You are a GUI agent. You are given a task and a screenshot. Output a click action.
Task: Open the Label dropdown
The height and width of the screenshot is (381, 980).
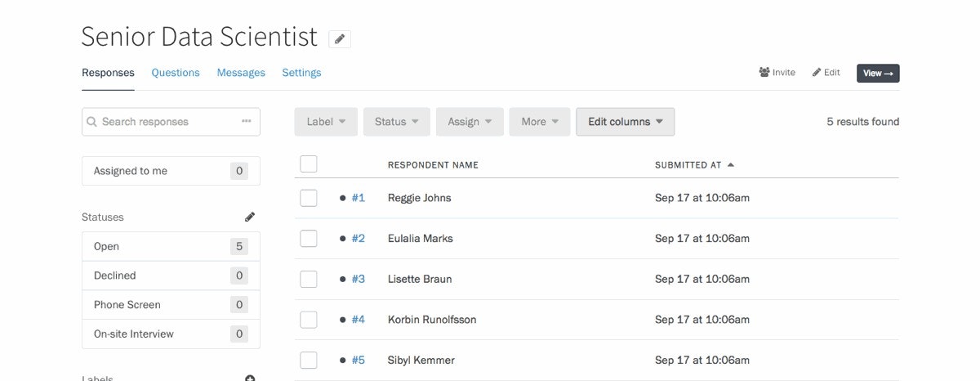point(326,122)
